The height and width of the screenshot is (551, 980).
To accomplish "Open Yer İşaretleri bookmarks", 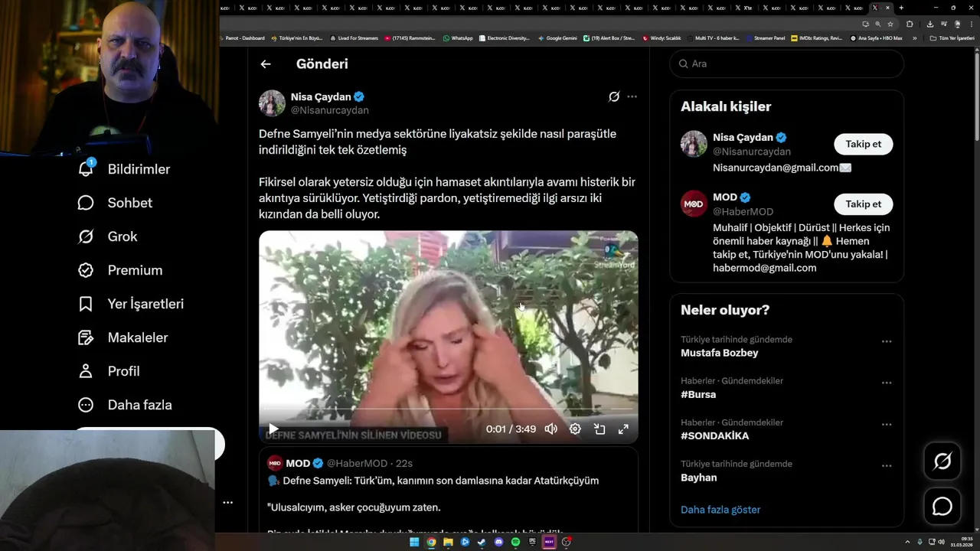I will pos(131,304).
